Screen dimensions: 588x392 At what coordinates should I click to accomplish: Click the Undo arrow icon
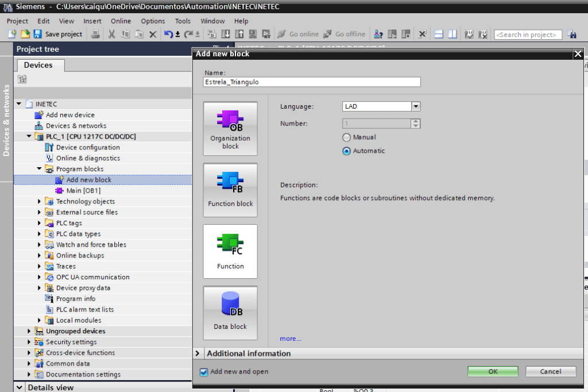(168, 34)
